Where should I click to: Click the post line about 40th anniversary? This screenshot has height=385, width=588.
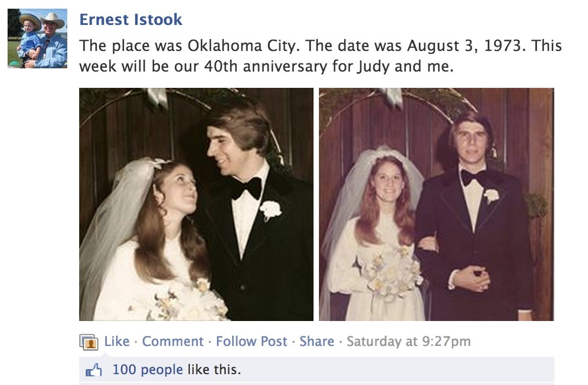tap(266, 66)
